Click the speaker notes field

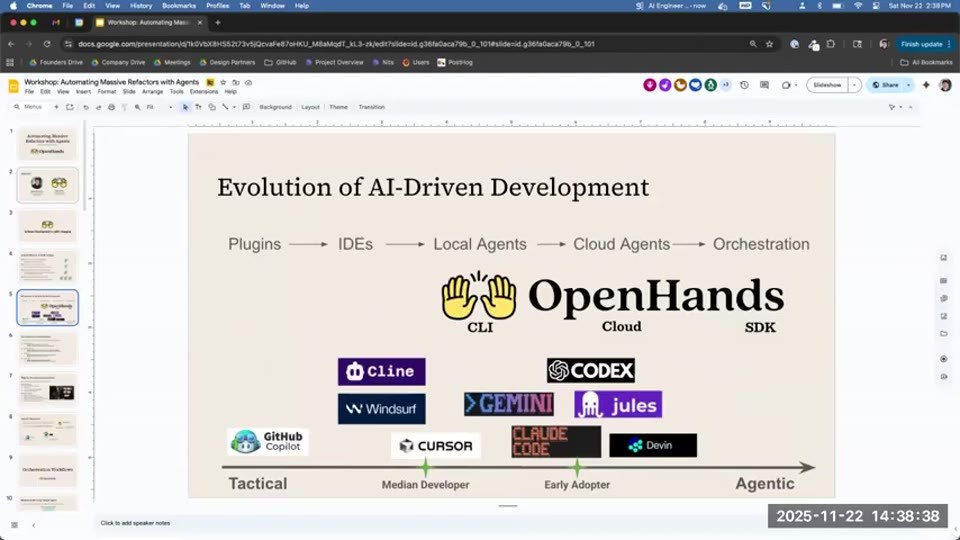click(x=508, y=523)
